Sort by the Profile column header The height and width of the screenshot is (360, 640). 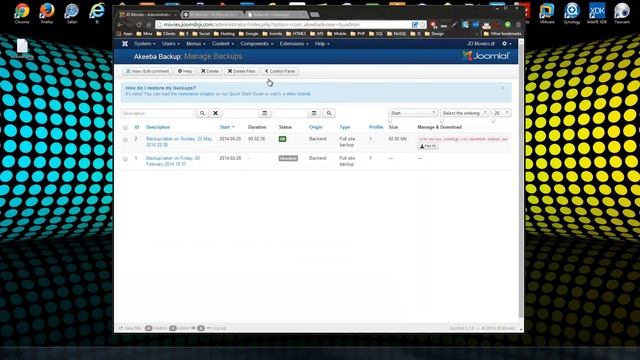tap(376, 127)
